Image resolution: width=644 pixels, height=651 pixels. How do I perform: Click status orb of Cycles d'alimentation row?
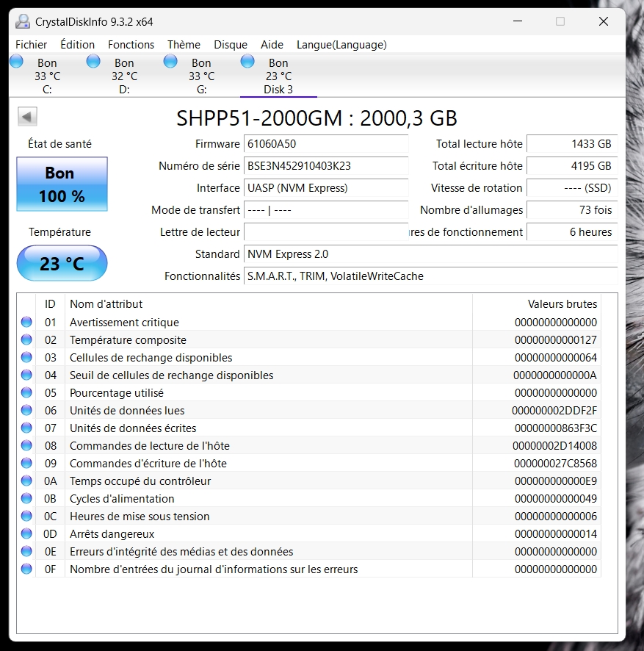(26, 498)
